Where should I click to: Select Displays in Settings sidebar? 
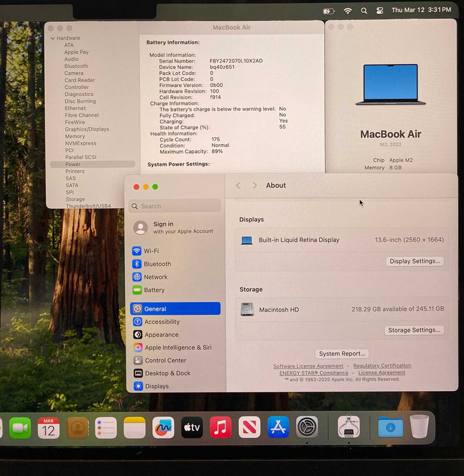[x=175, y=386]
